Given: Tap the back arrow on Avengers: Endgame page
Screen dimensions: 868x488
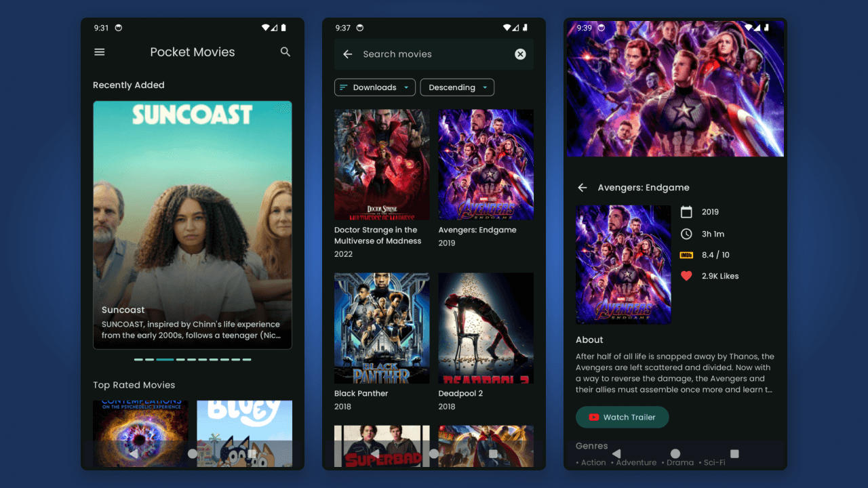Looking at the screenshot, I should (582, 188).
